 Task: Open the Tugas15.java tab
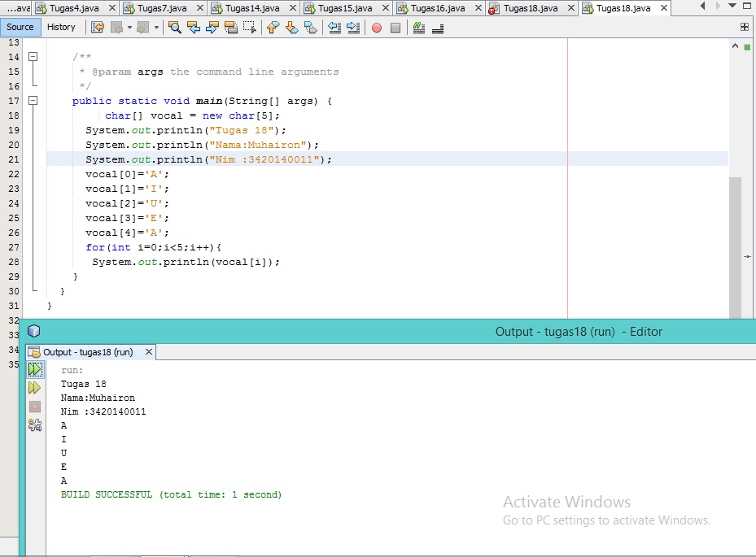pos(345,7)
